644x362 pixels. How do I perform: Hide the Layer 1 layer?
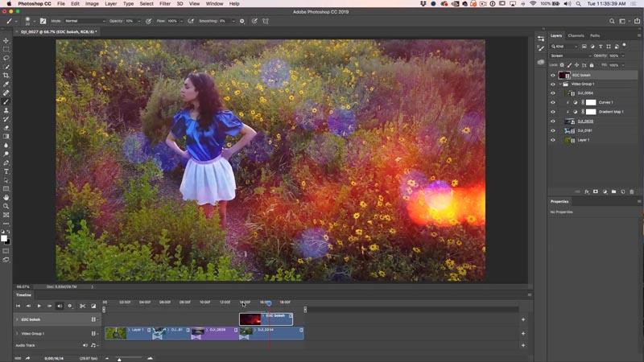tap(553, 140)
